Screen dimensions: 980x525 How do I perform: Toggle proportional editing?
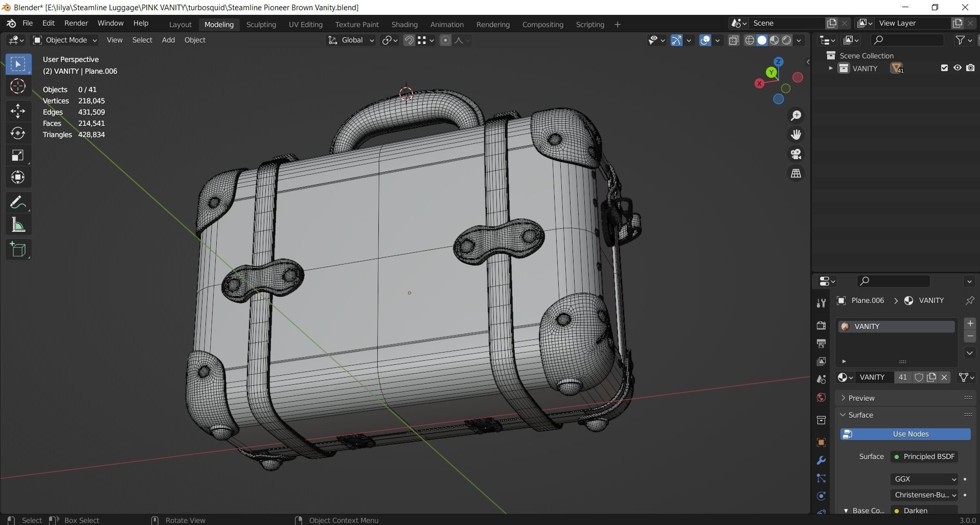[445, 40]
